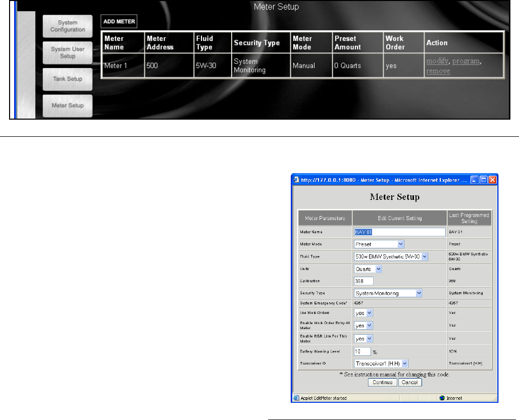Remove Meter 1 using the remove link
This screenshot has height=420, width=519.
point(438,71)
